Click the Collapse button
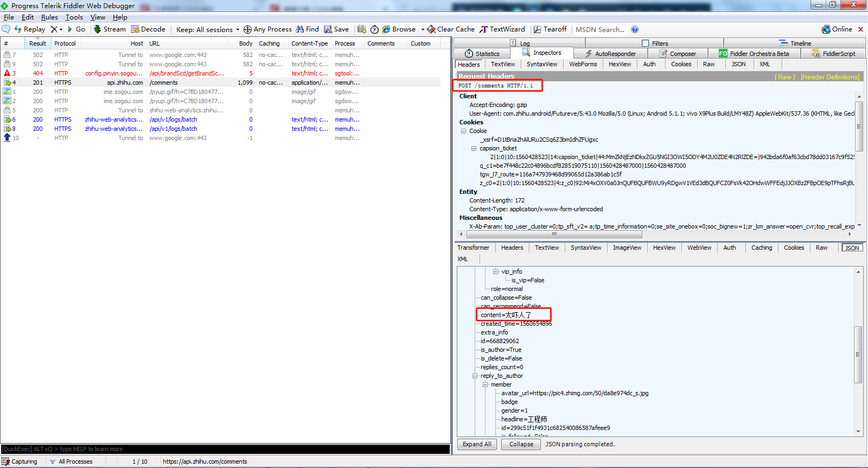Viewport: 868px width, 468px height. (x=521, y=444)
